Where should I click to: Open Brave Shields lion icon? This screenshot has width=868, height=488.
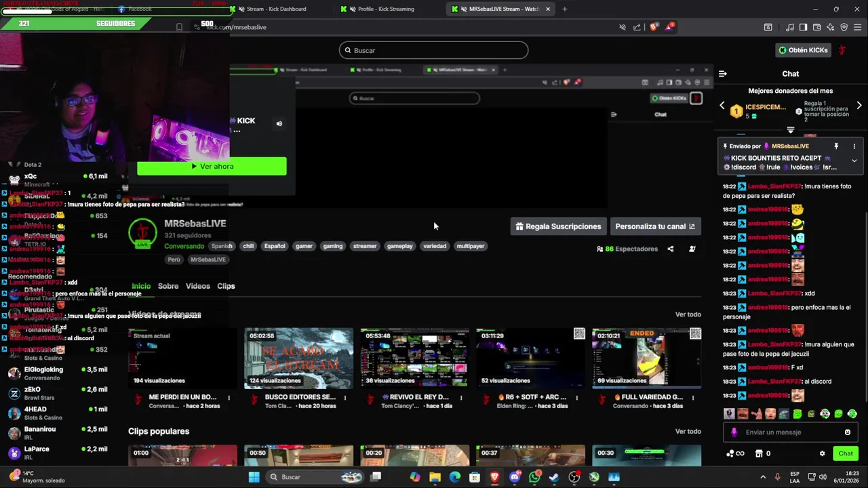tap(654, 27)
